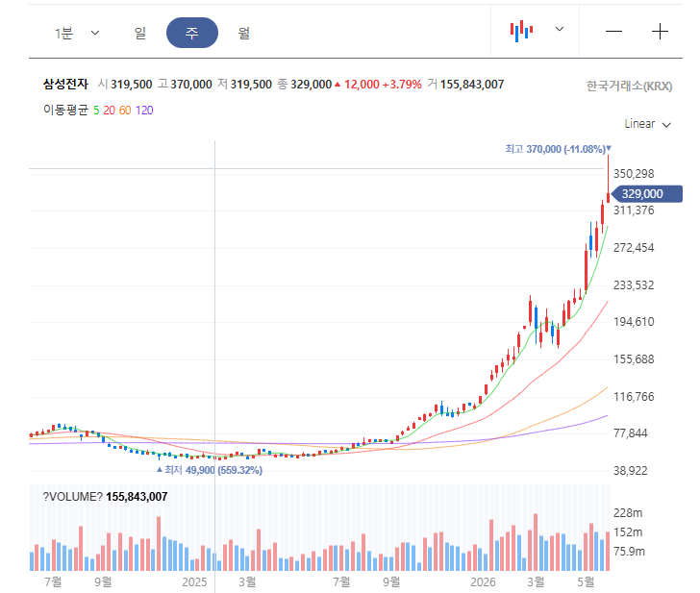Click the 152m volume axis label

[x=628, y=532]
